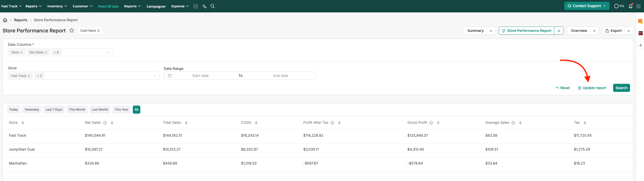Remove the Fast Track store tag
644x181 pixels.
(29, 76)
